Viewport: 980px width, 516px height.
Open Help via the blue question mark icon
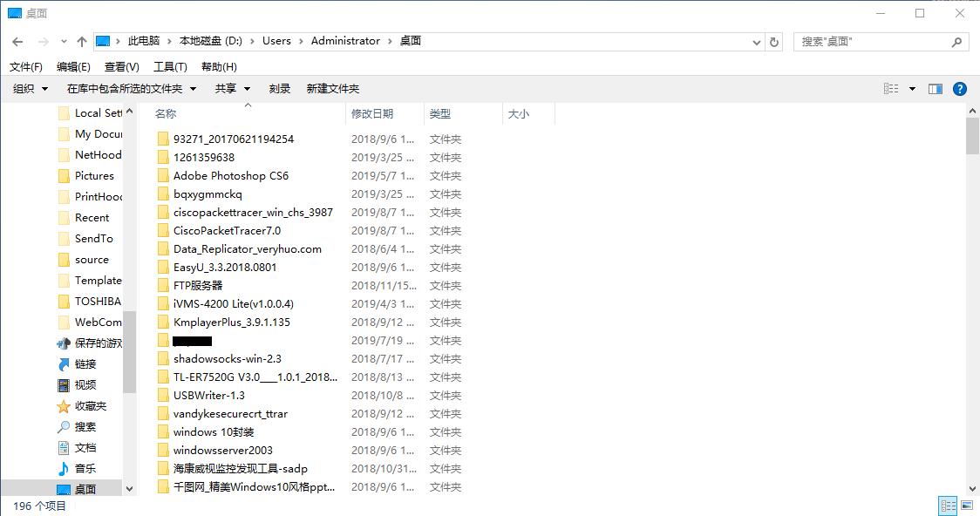coord(960,88)
